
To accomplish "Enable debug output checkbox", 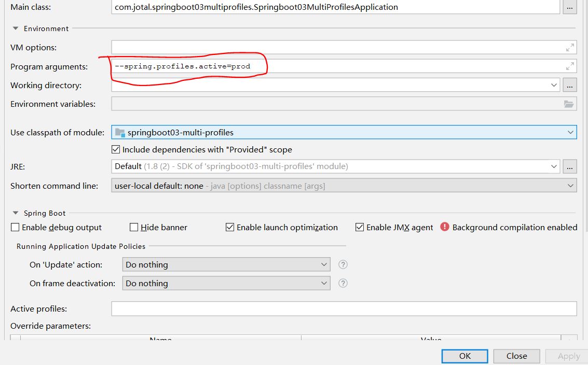I will [x=15, y=227].
